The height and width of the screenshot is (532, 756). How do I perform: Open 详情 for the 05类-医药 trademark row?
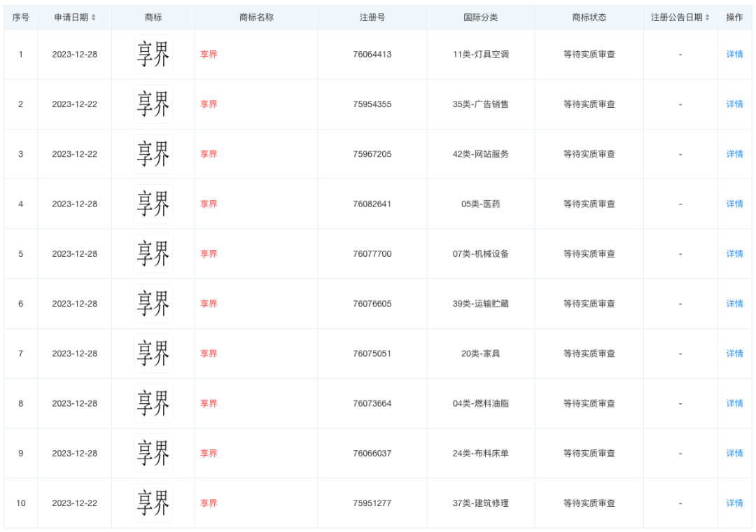pyautogui.click(x=734, y=204)
